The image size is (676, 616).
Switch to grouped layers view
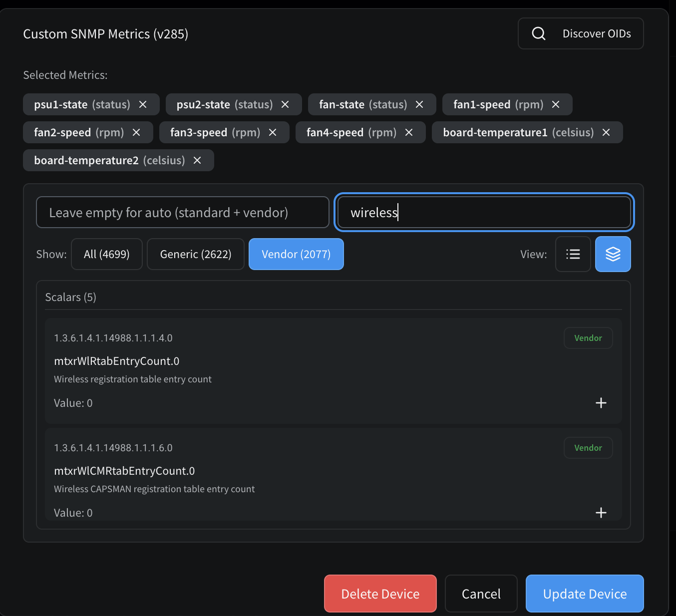click(613, 254)
